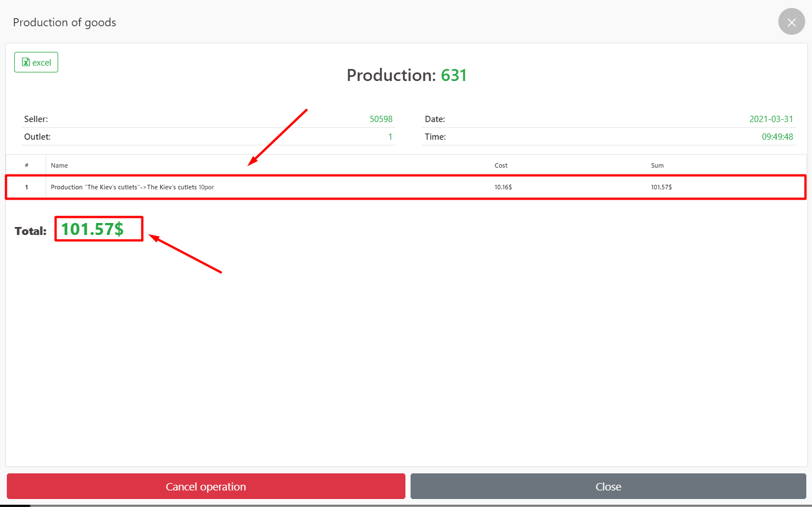Select the date 2021-03-31
The width and height of the screenshot is (812, 507).
coord(770,119)
